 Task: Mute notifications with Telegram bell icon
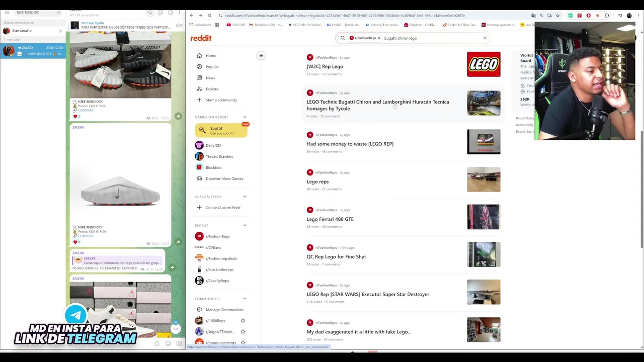pos(157,343)
